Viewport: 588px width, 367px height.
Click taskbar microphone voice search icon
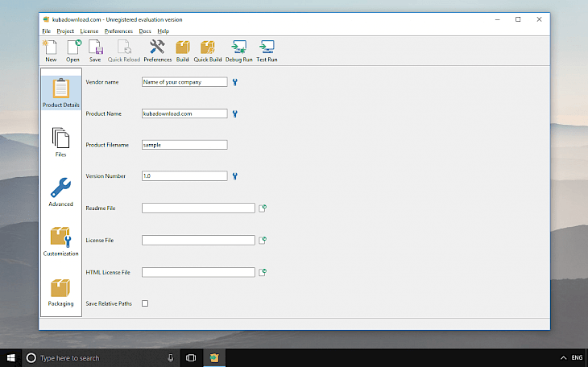(171, 358)
